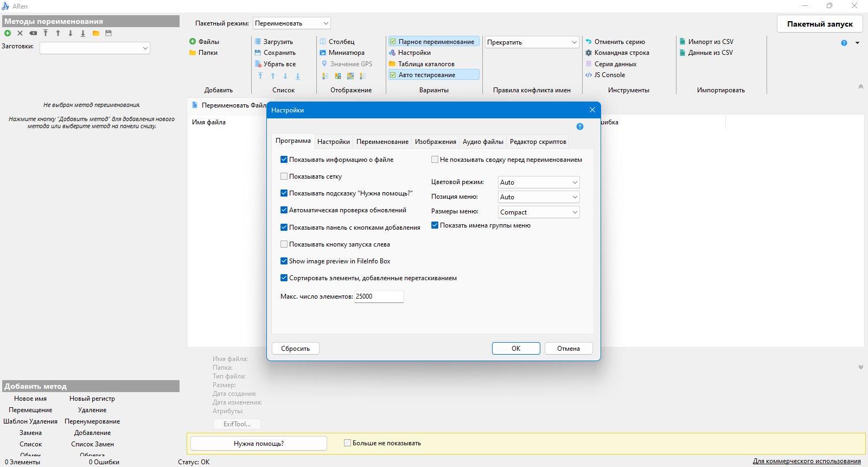Import names via Импорт из CSV

click(706, 41)
